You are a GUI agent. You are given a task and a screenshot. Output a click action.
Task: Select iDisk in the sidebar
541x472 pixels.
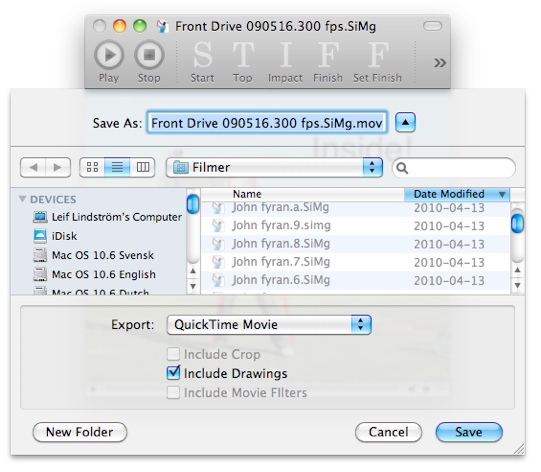tap(64, 236)
